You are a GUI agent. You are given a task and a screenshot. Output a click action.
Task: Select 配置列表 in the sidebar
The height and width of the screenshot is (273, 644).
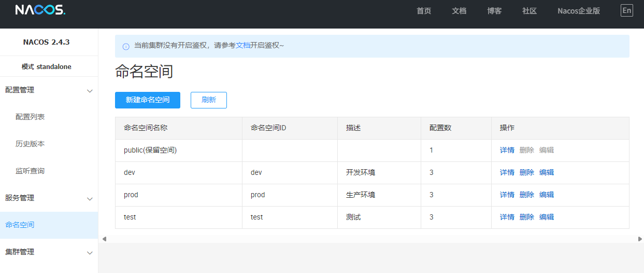click(30, 117)
